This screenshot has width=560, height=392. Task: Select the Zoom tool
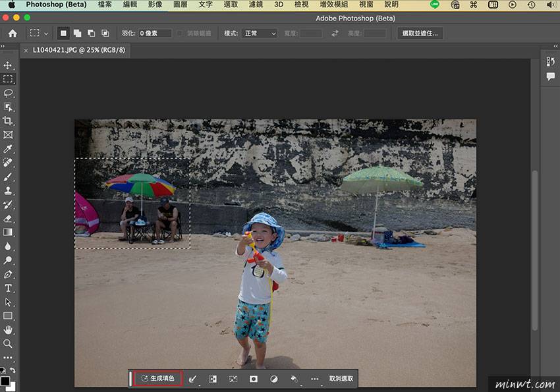[9, 343]
